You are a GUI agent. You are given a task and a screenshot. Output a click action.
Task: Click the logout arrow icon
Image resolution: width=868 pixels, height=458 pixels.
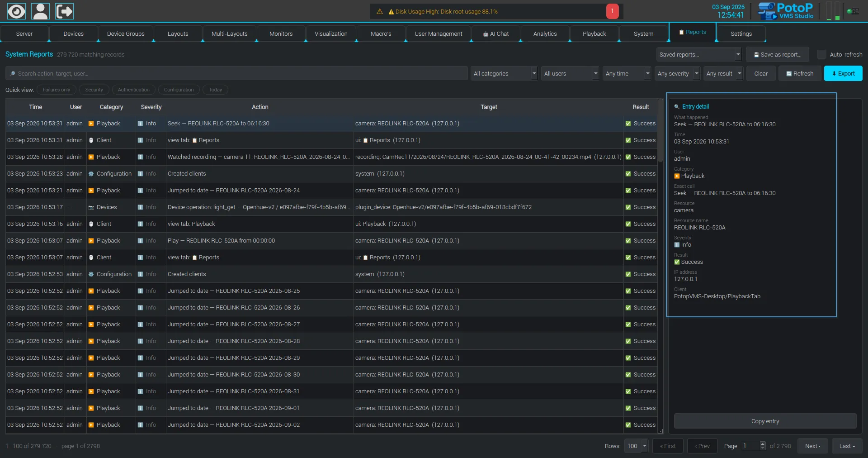pos(64,11)
